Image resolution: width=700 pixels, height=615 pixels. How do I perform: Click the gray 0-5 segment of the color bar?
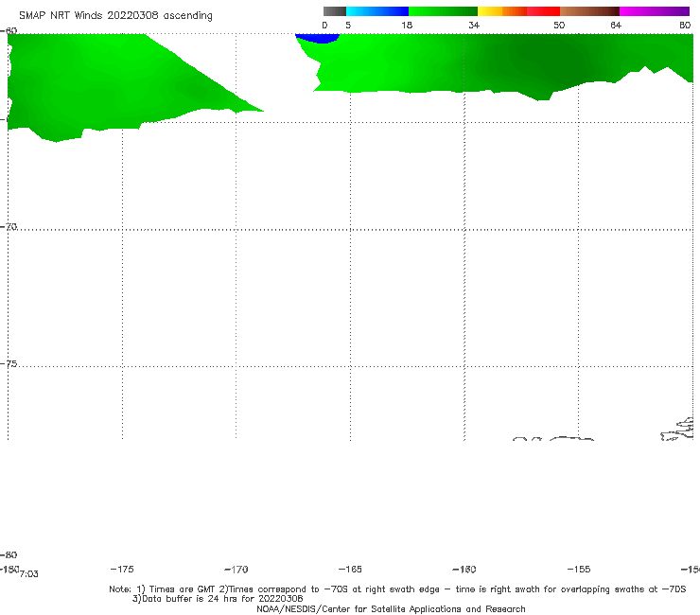[335, 11]
